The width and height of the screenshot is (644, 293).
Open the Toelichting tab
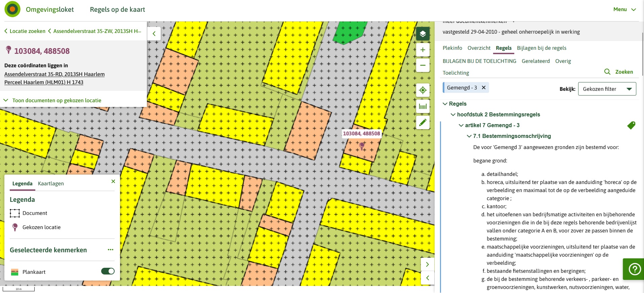(456, 73)
